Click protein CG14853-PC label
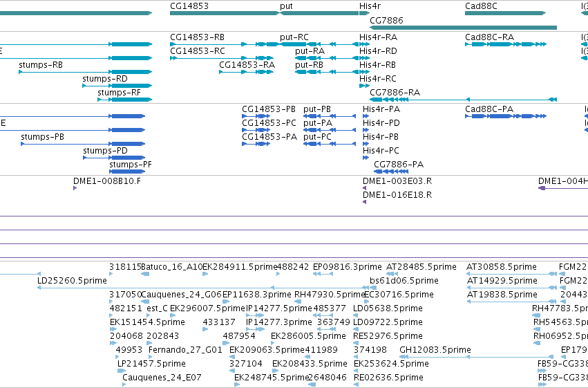Image resolution: width=588 pixels, height=388 pixels. click(269, 123)
